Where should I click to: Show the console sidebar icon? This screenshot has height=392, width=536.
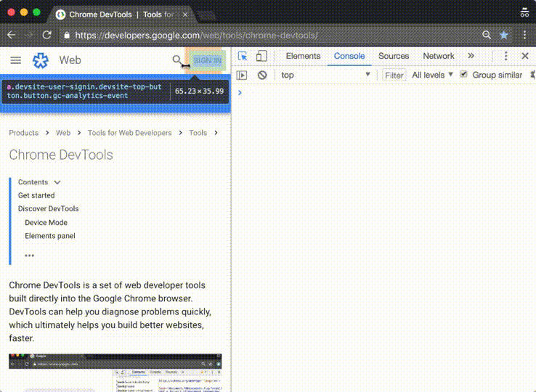click(x=242, y=75)
